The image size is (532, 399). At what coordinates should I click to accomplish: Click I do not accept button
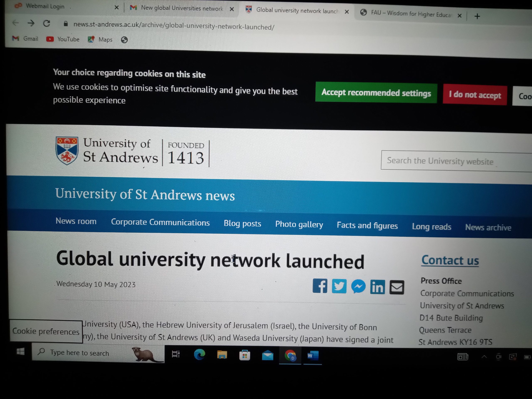coord(475,95)
